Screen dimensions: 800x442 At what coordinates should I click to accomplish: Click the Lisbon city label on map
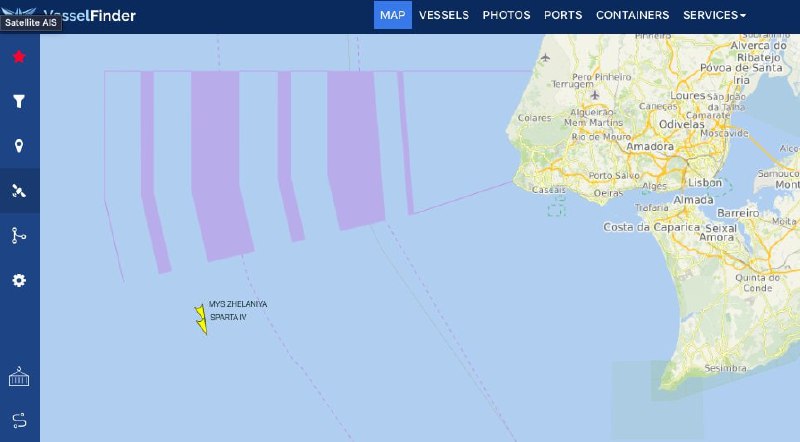tap(705, 182)
